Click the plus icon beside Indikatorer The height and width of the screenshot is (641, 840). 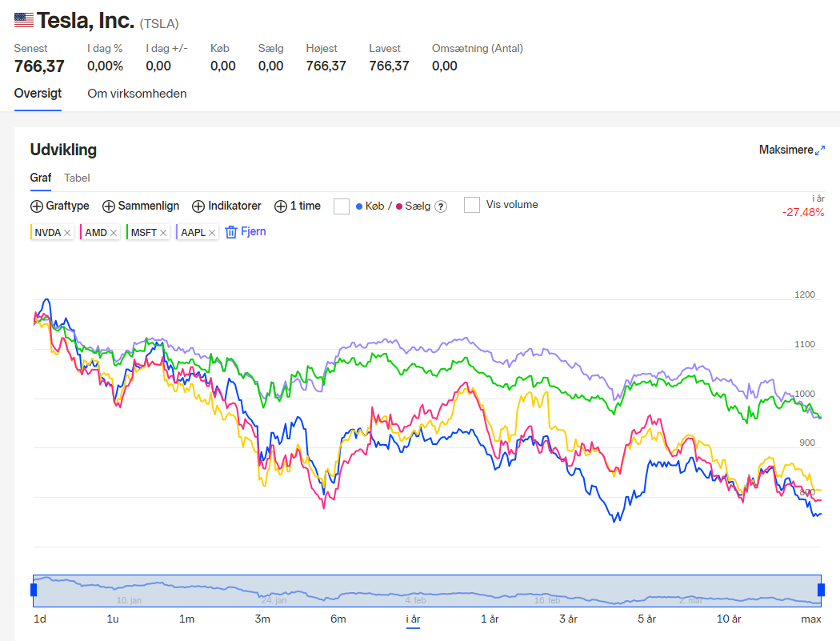[x=198, y=206]
